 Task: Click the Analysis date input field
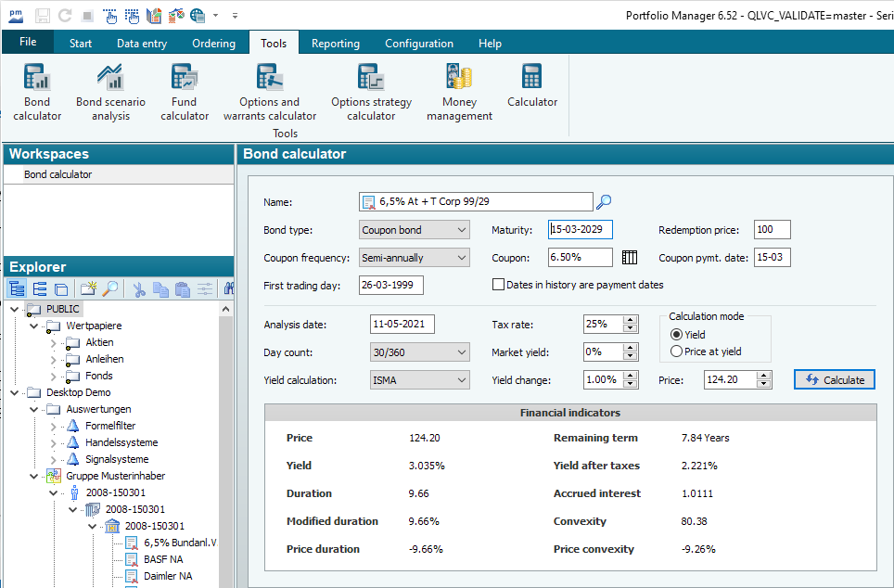(402, 325)
